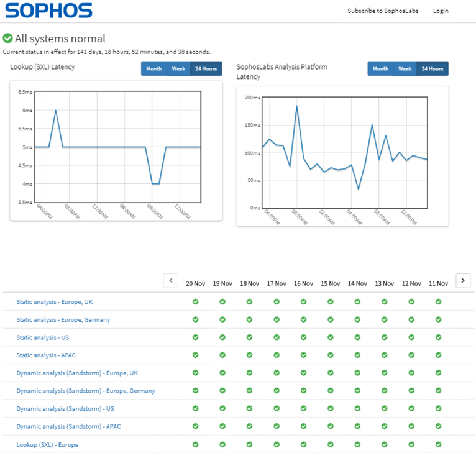Switch SophosLabs Analysis Platform Latency to Week
Image resolution: width=476 pixels, height=476 pixels.
[405, 68]
